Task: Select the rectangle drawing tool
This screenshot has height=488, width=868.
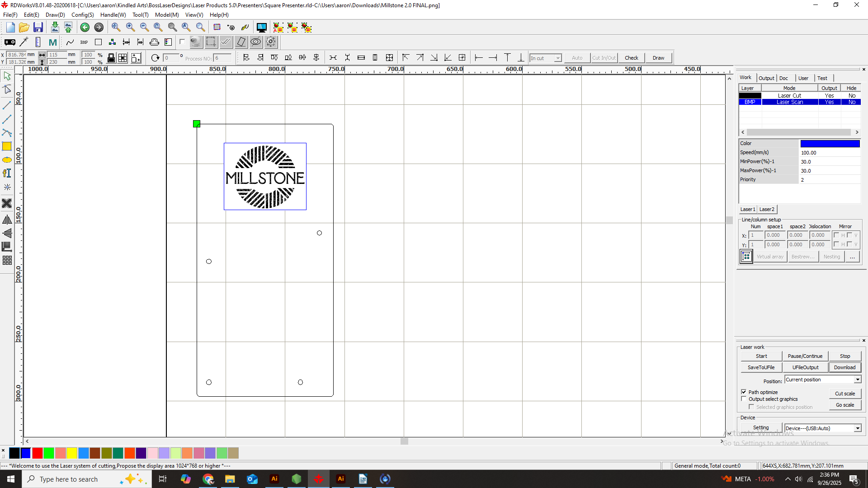Action: (7, 146)
